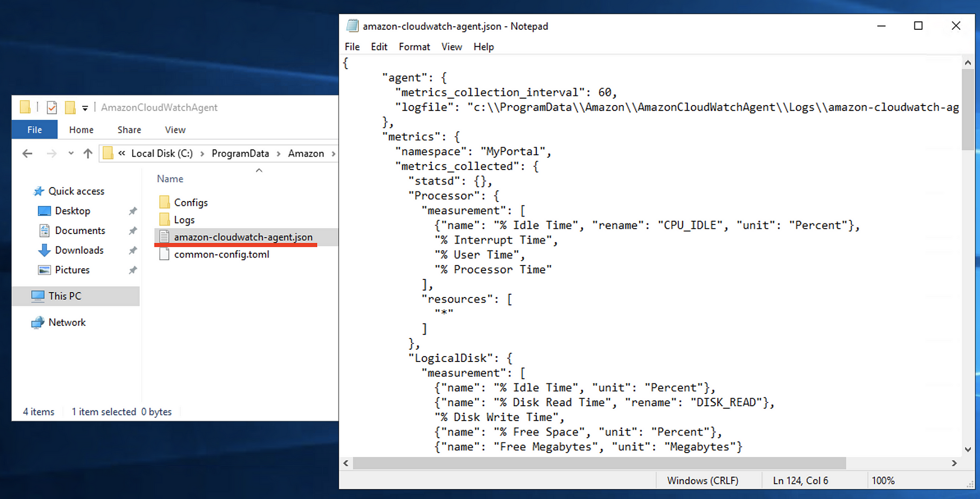The height and width of the screenshot is (499, 980).
Task: Click the Explorer Back arrow button
Action: pyautogui.click(x=28, y=154)
